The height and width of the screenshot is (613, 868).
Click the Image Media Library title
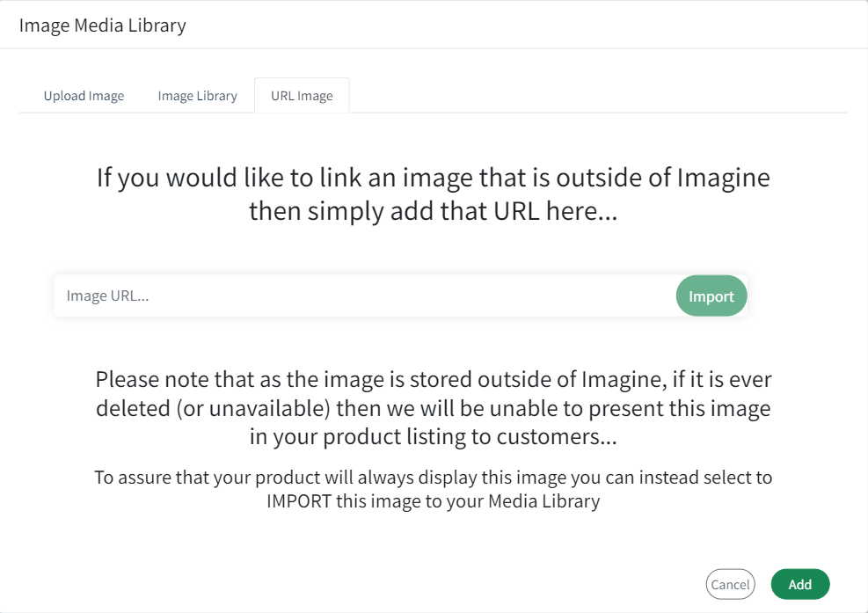[x=102, y=26]
